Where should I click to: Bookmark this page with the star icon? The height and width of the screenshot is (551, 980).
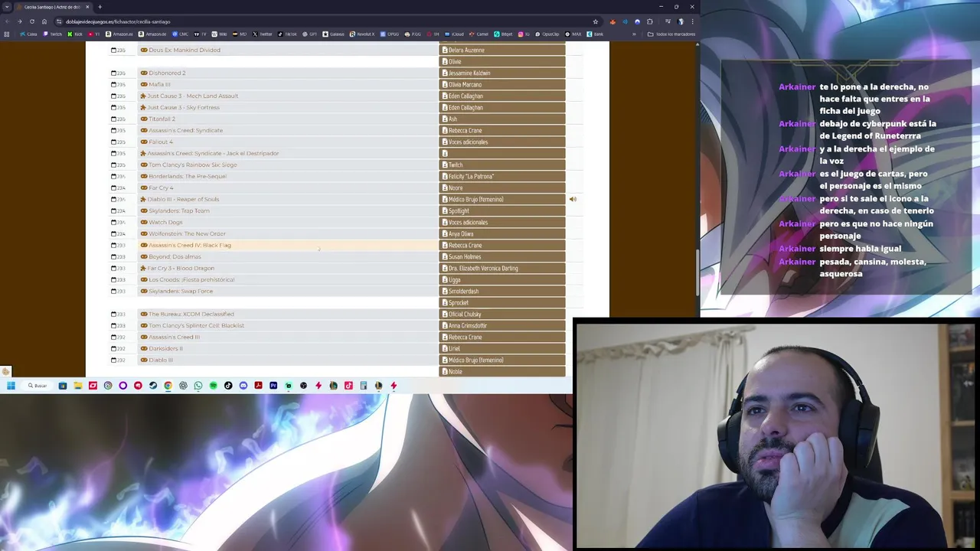(x=596, y=21)
